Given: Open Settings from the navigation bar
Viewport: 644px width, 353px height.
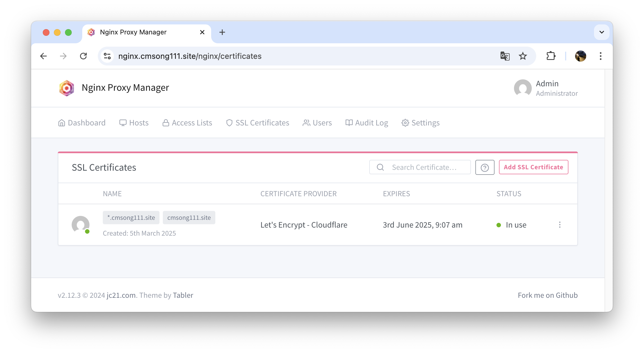Looking at the screenshot, I should (x=420, y=123).
